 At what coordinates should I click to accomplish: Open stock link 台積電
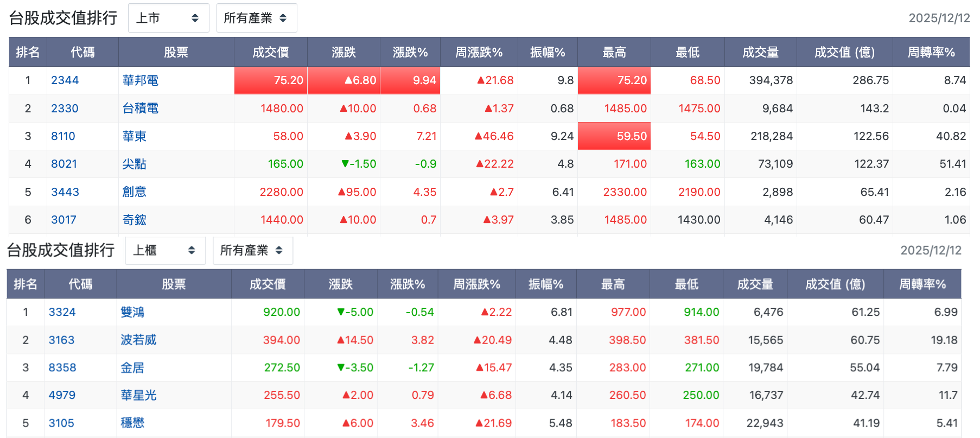(x=141, y=109)
